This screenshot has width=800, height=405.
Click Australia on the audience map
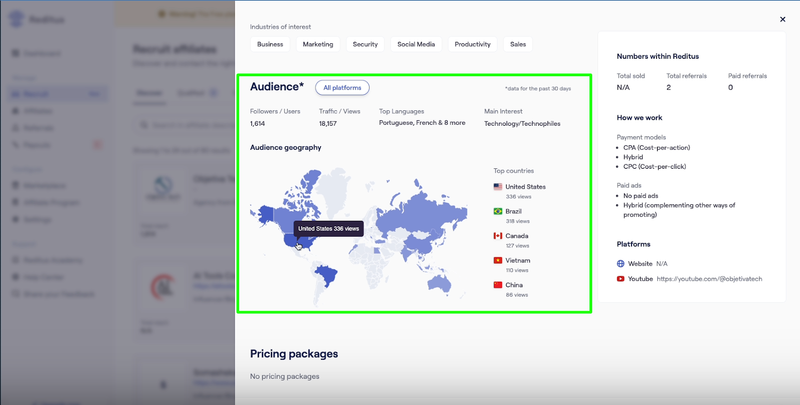pyautogui.click(x=439, y=282)
